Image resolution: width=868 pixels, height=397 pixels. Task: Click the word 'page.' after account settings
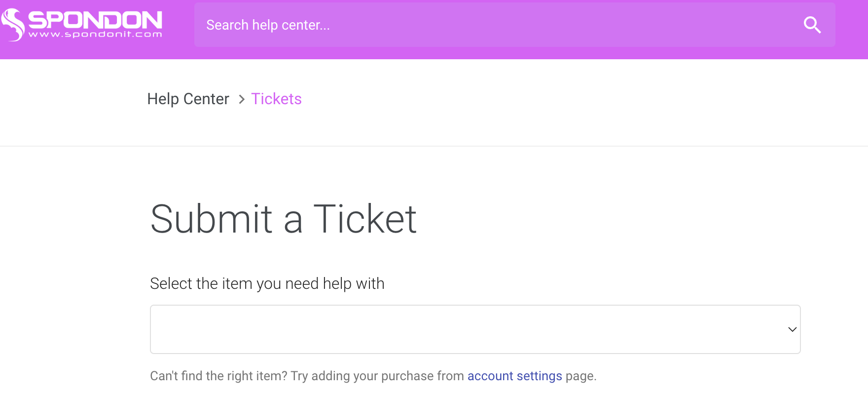click(581, 376)
